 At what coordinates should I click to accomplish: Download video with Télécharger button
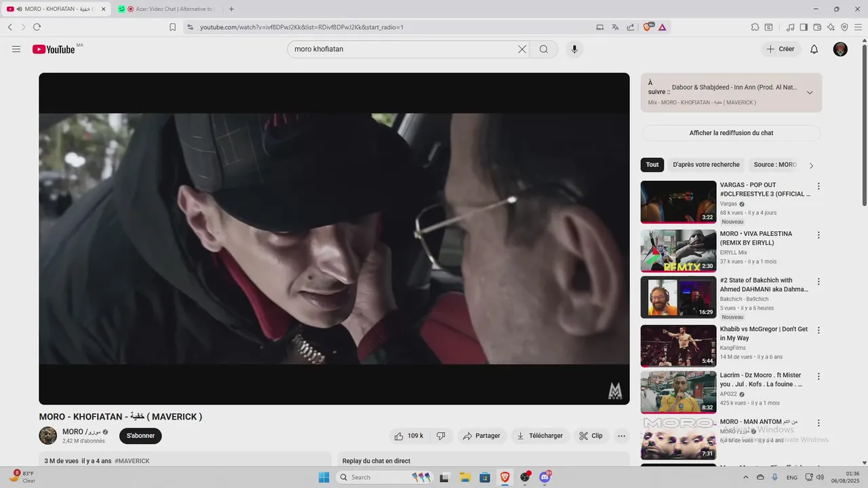point(540,436)
